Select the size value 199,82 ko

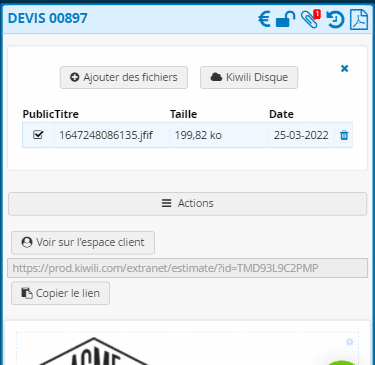tap(198, 135)
